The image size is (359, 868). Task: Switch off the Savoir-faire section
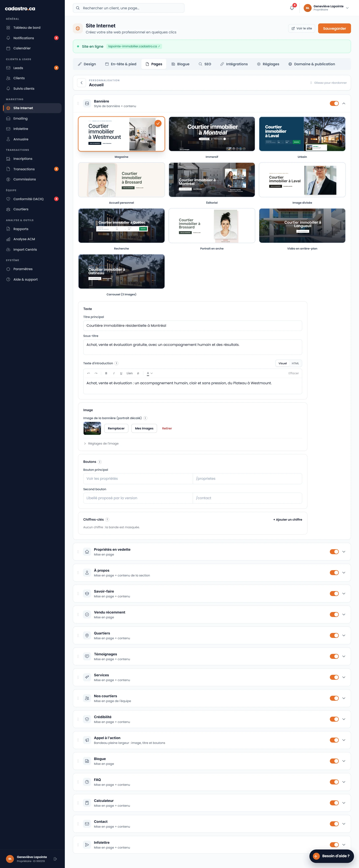coord(334,593)
